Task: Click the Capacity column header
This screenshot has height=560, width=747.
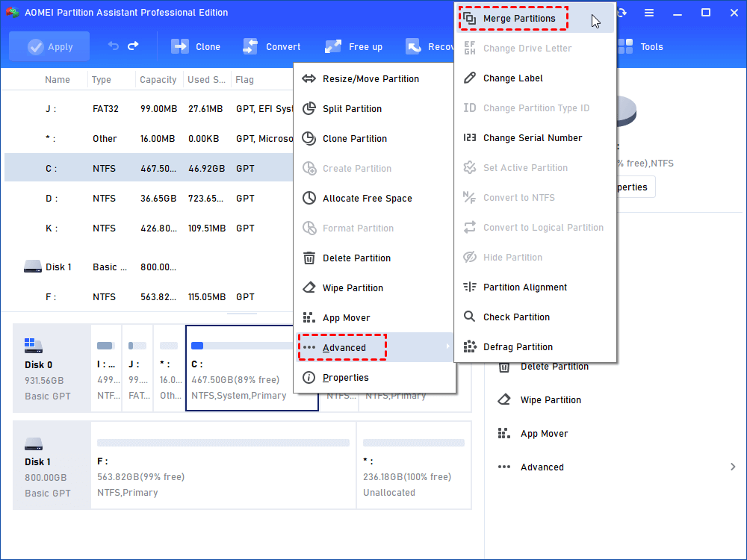Action: click(158, 80)
